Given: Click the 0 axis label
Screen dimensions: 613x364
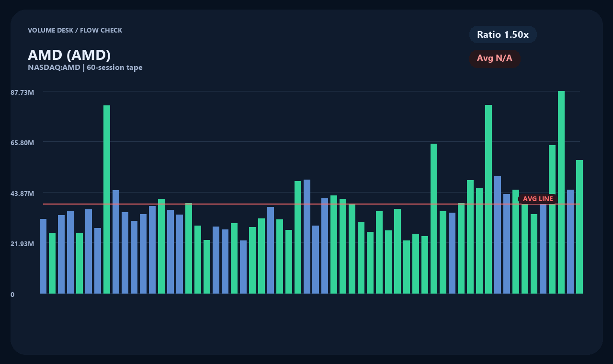Looking at the screenshot, I should tap(12, 295).
